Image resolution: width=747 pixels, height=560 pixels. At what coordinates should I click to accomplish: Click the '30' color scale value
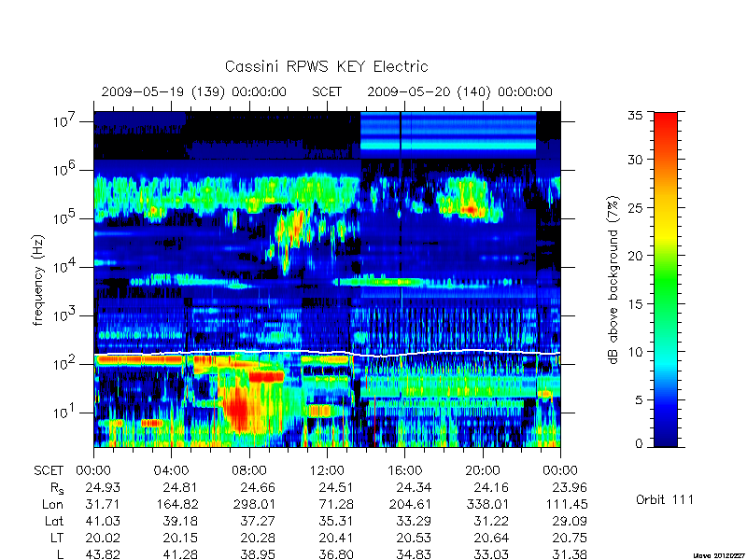point(635,160)
